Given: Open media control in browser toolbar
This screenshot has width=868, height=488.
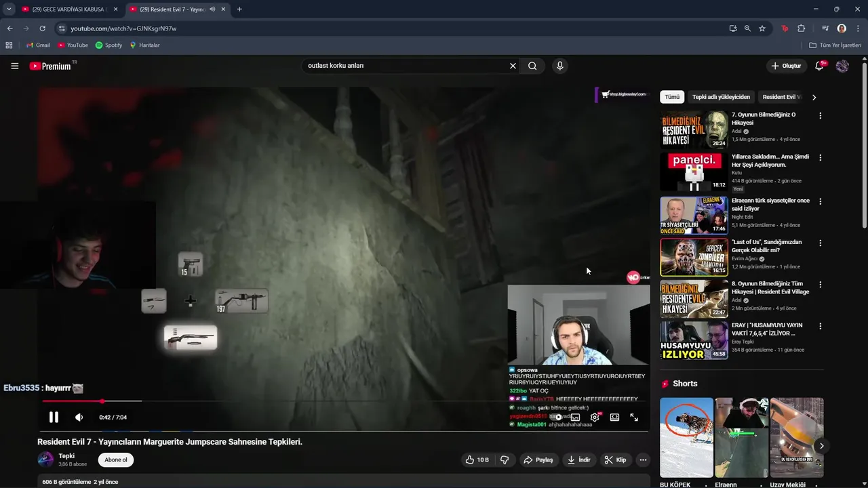Looking at the screenshot, I should pos(825,28).
